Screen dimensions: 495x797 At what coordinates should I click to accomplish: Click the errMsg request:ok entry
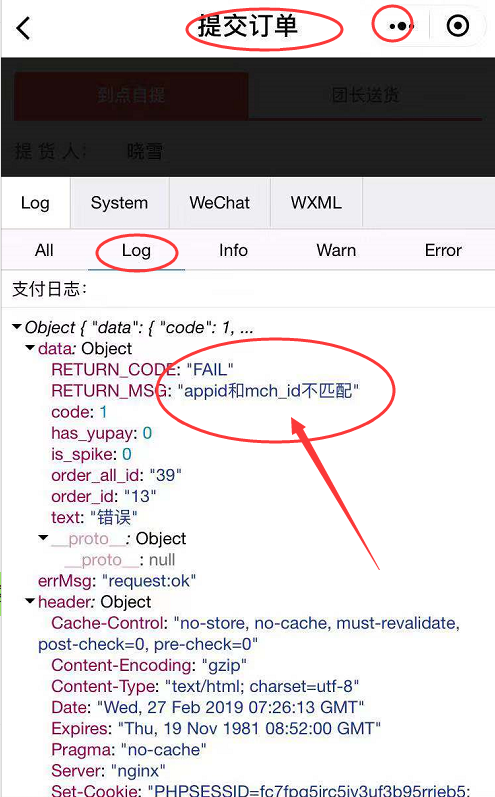[117, 580]
